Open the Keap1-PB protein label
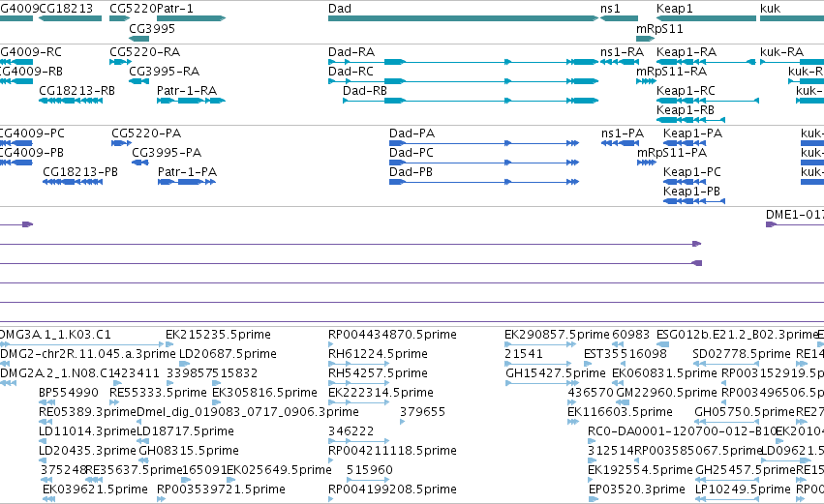This screenshot has height=504, width=824. [691, 192]
